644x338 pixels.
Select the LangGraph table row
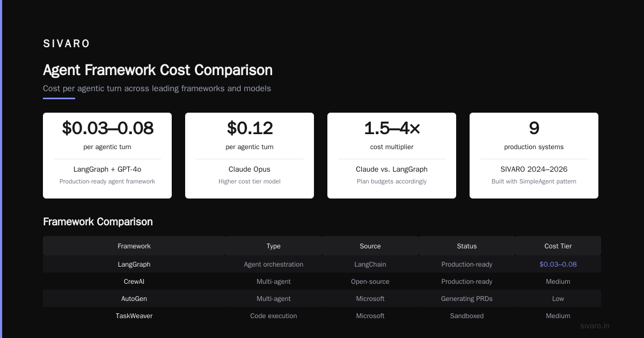tap(322, 264)
